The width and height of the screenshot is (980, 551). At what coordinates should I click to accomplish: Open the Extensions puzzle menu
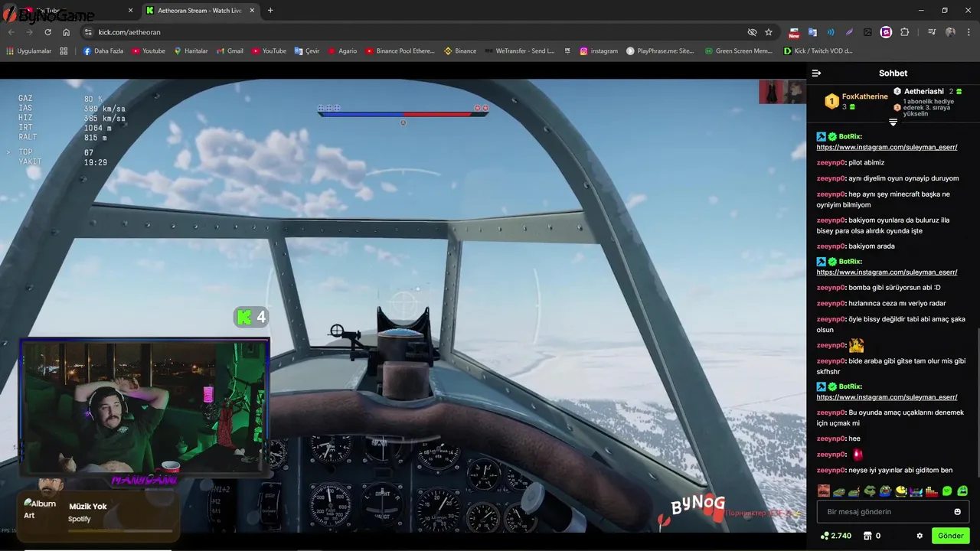coord(905,32)
